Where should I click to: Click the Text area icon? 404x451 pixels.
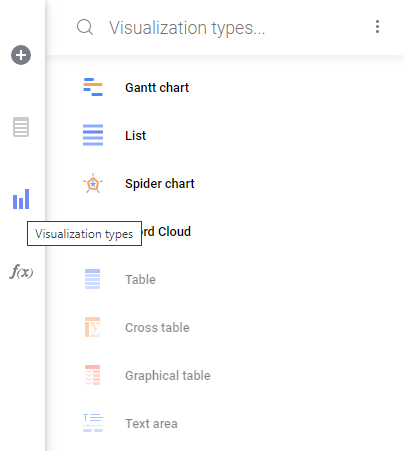point(93,423)
